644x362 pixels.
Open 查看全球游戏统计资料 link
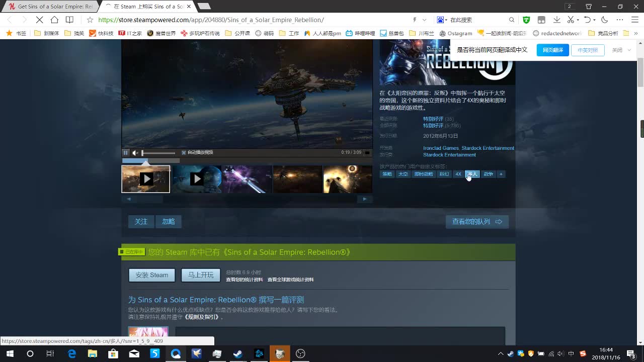coord(290,280)
